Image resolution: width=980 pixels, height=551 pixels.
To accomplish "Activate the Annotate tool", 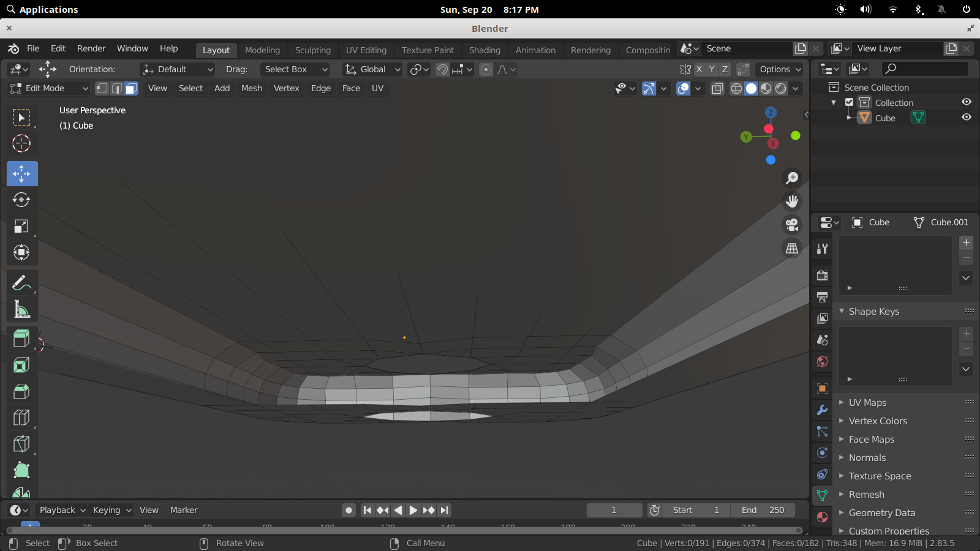I will [22, 282].
